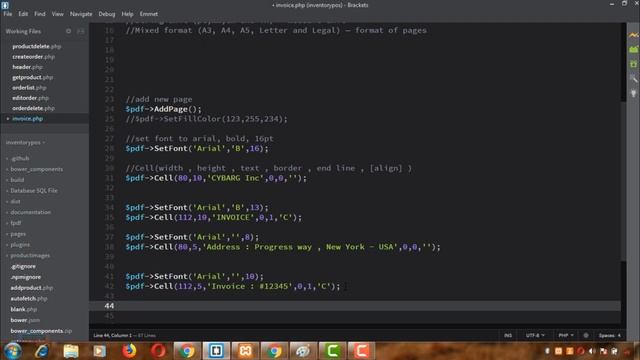The width and height of the screenshot is (640, 360).
Task: Open Opera from the taskbar
Action: [158, 351]
